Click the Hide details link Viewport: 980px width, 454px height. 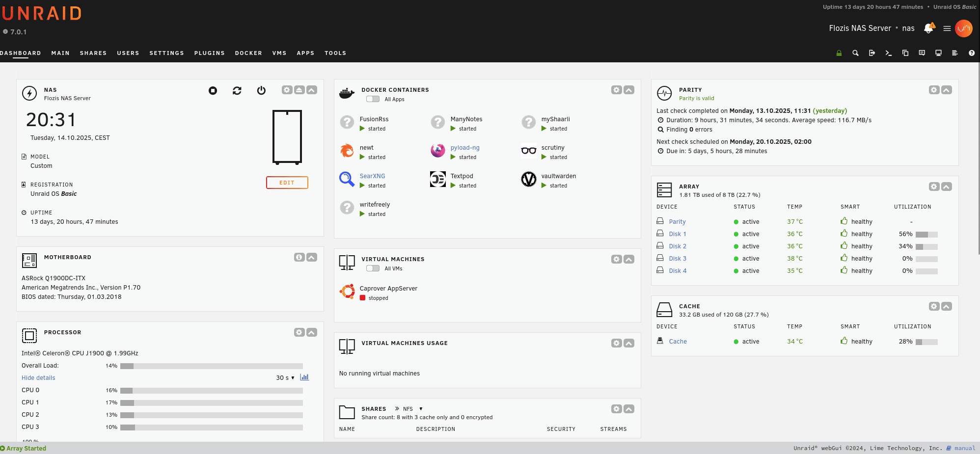38,378
